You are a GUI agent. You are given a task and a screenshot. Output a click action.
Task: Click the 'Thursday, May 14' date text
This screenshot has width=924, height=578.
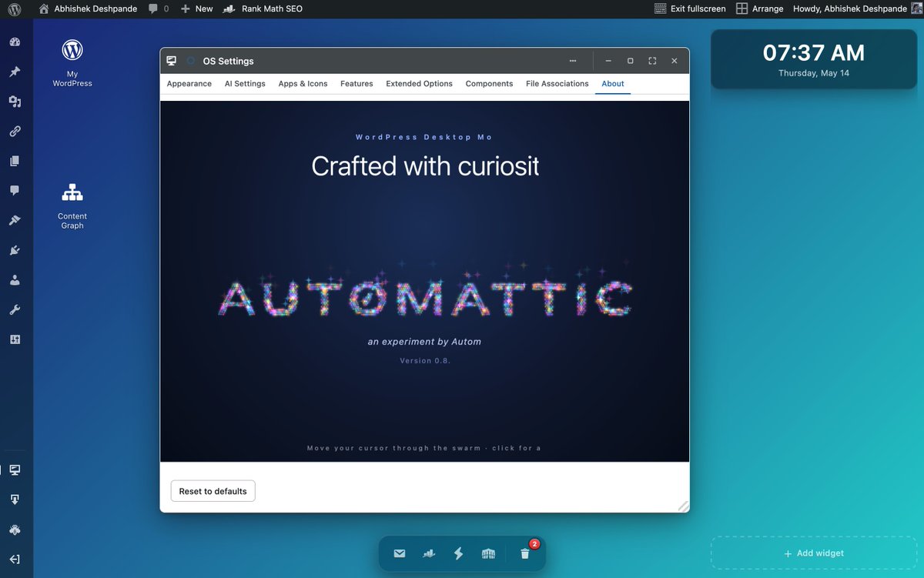[813, 74]
